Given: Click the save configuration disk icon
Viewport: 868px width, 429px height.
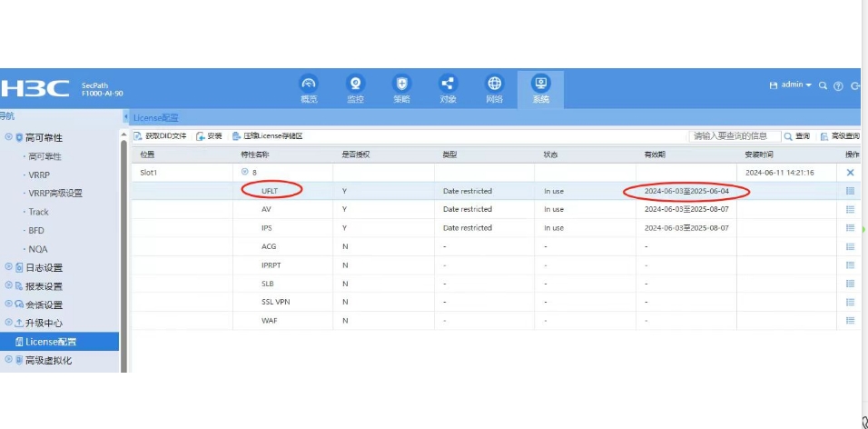Looking at the screenshot, I should coord(774,85).
